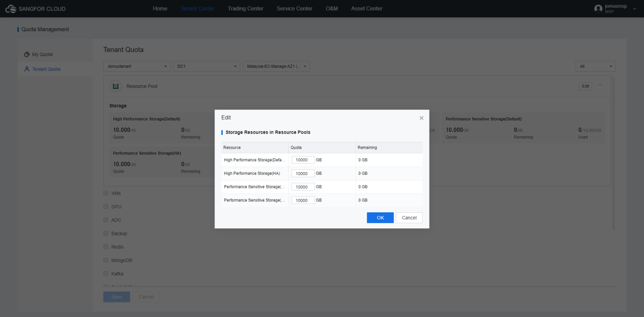Click Cancel in the Edit dialog
644x317 pixels.
409,218
